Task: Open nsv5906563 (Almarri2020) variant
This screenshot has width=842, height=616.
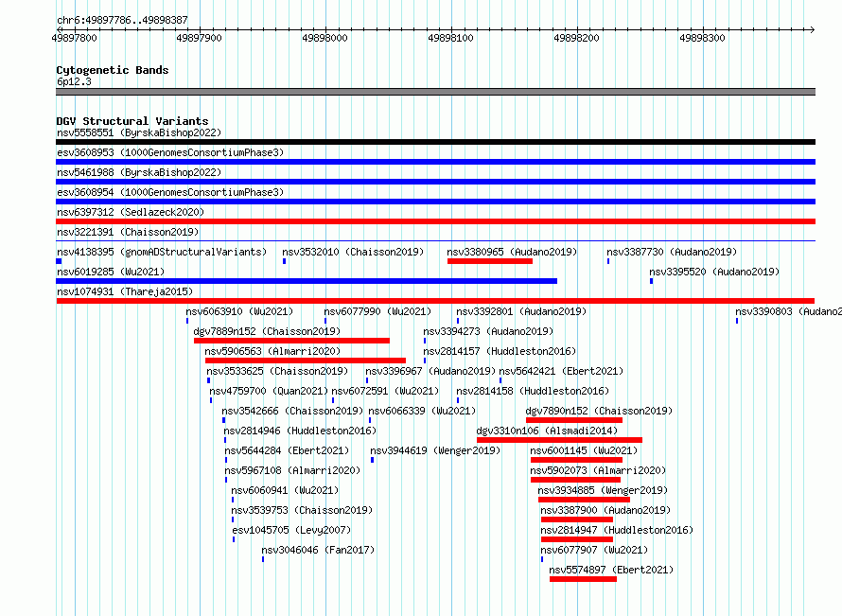Action: pos(272,351)
